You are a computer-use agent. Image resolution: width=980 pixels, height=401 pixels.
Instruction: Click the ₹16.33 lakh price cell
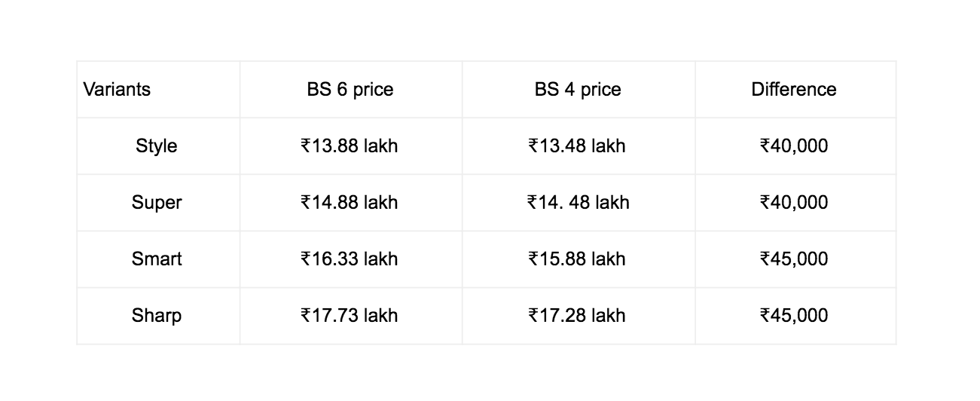(349, 259)
